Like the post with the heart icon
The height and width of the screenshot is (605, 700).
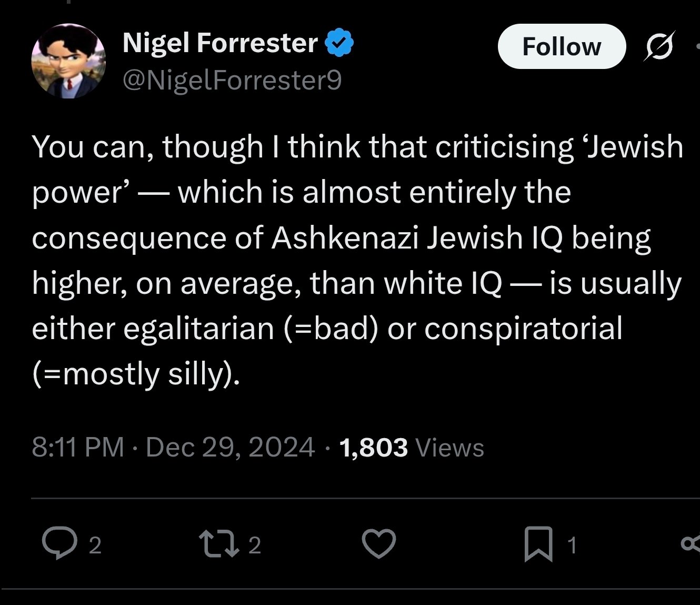[379, 544]
